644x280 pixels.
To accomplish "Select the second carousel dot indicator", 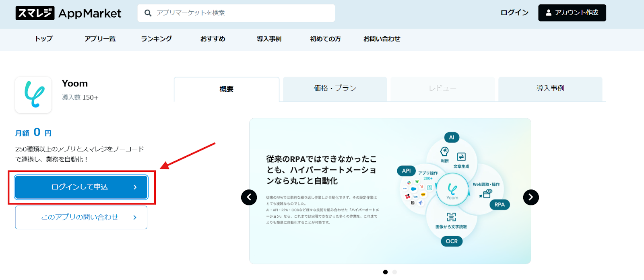I will point(394,272).
